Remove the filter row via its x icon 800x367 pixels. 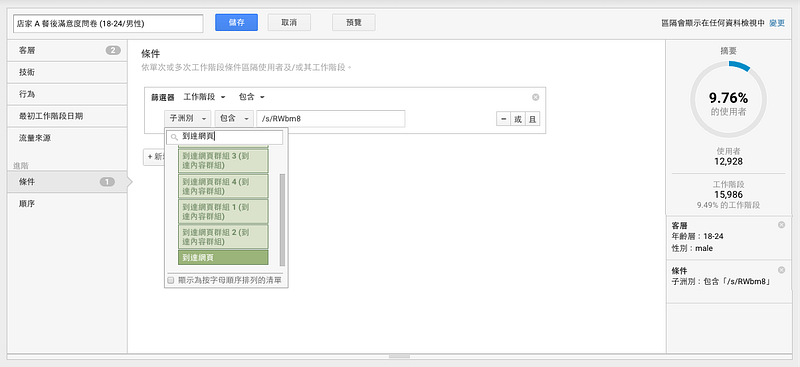point(535,97)
